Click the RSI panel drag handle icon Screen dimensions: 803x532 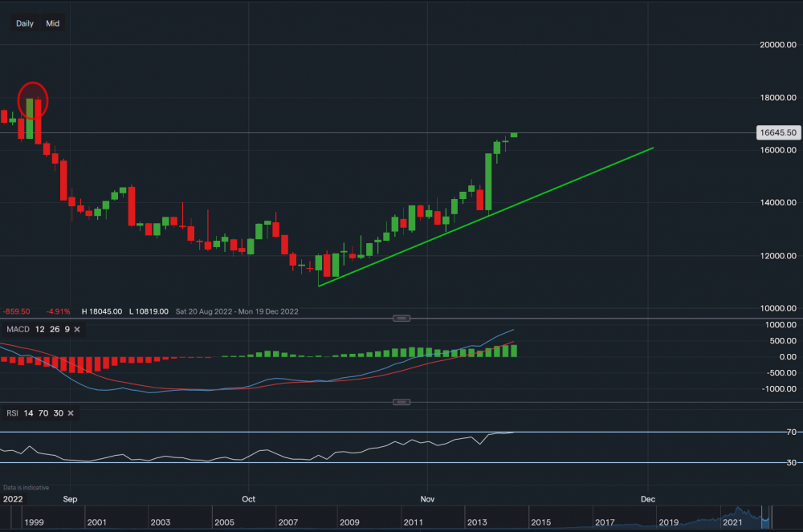point(401,402)
